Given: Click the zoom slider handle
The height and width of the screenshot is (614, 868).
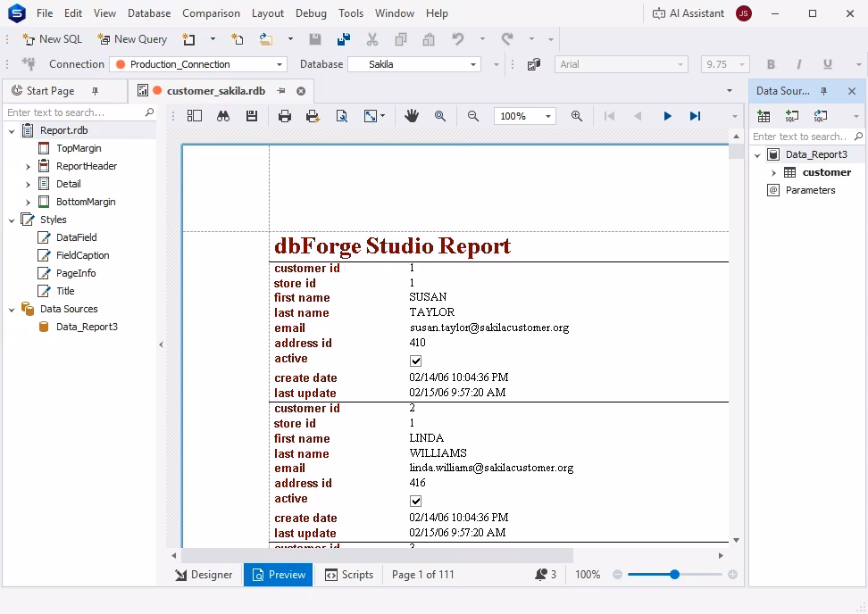Looking at the screenshot, I should pos(674,575).
